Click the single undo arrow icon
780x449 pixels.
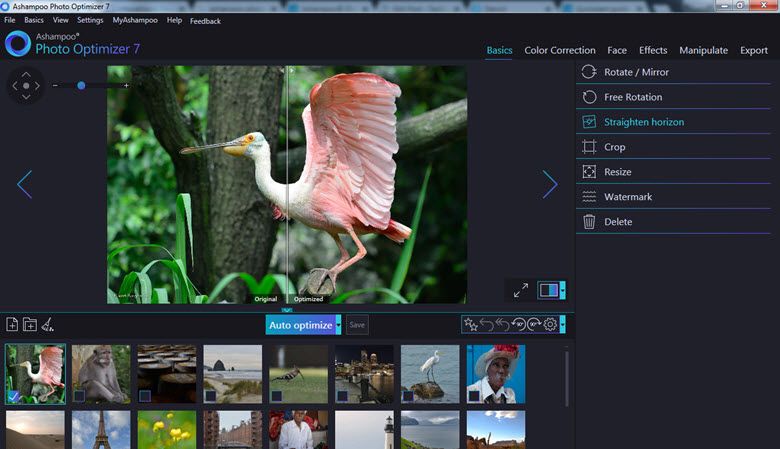point(487,325)
